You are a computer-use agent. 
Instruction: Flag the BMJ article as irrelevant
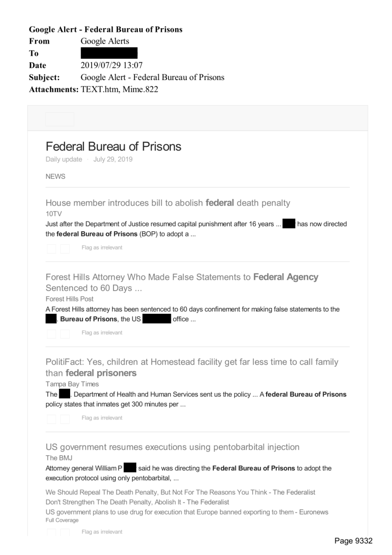tap(102, 532)
